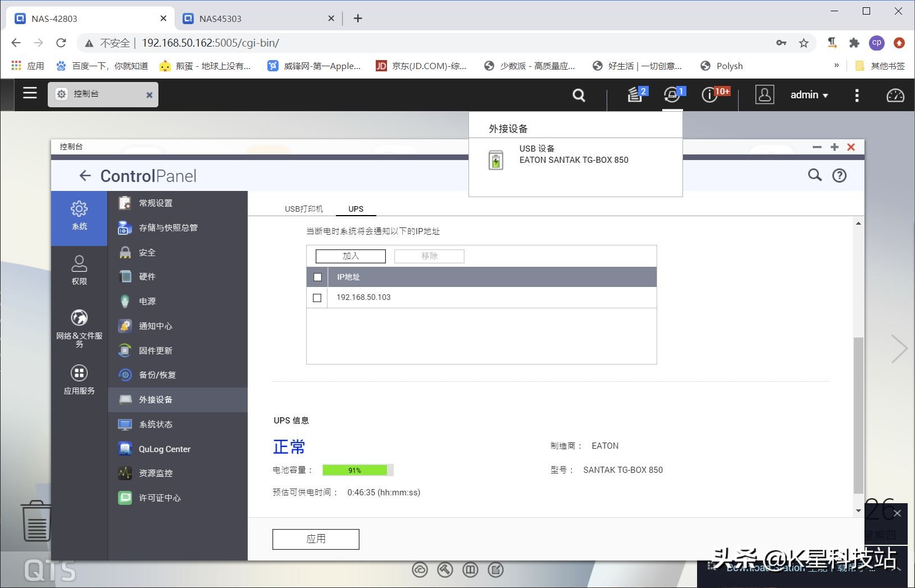
Task: Click the ControlPanel search magnifier icon
Action: (x=814, y=175)
